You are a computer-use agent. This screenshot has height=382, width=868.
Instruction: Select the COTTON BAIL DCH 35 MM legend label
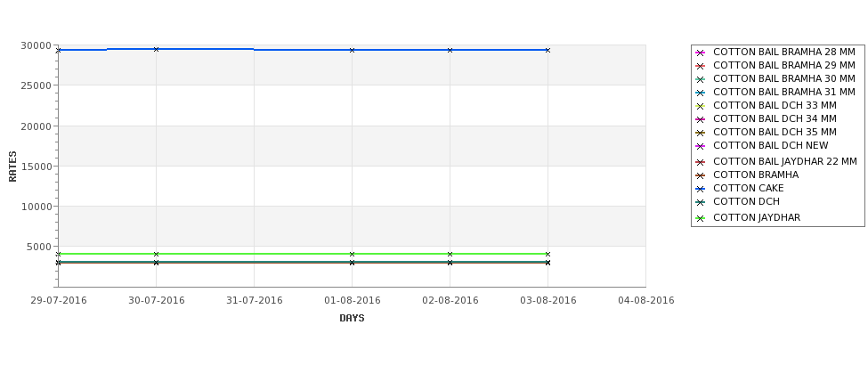(775, 132)
